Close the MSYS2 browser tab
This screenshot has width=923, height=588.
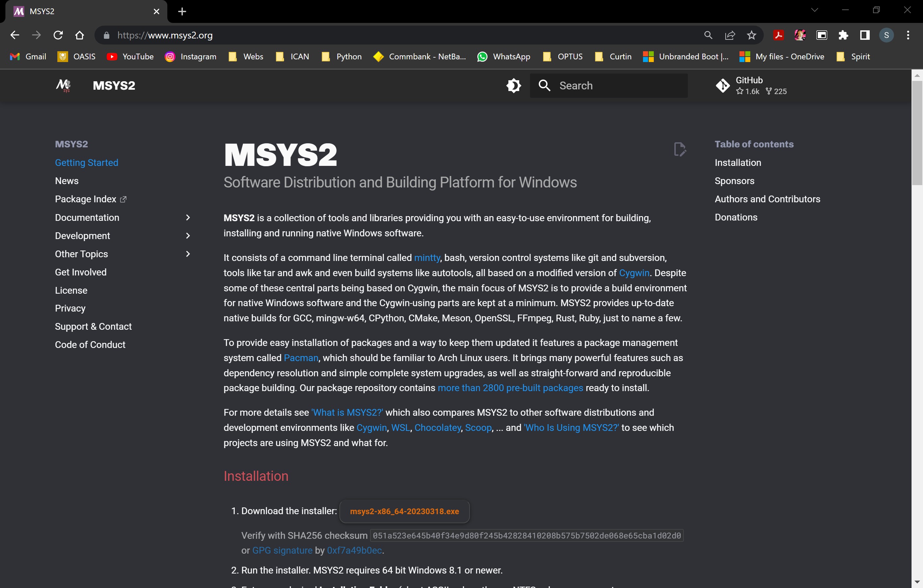click(x=157, y=11)
